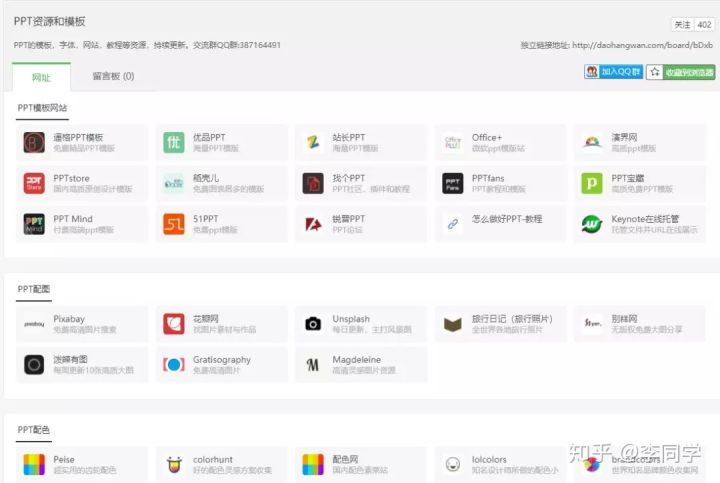Click the 找个PPT dark icon
720x483 pixels.
pyautogui.click(x=314, y=183)
